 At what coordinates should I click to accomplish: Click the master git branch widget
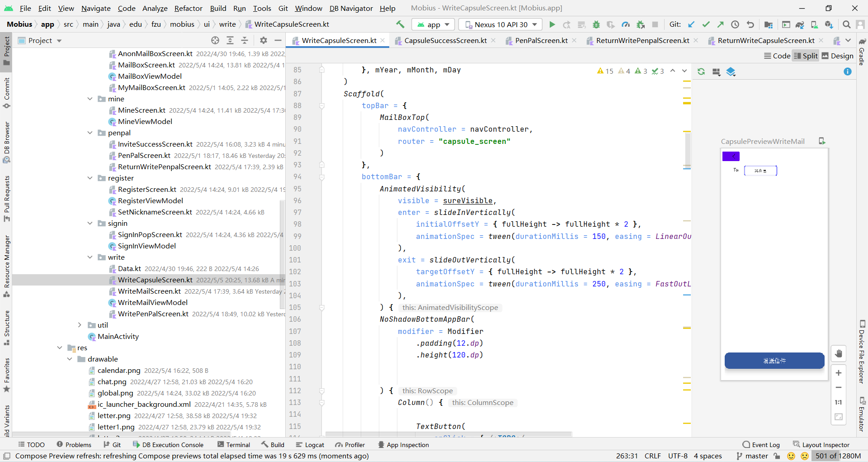(x=752, y=456)
